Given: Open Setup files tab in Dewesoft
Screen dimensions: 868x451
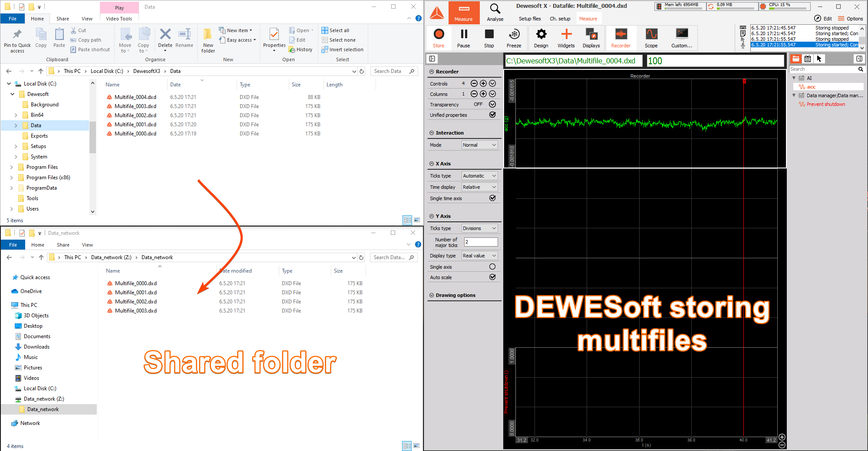Looking at the screenshot, I should click(530, 19).
